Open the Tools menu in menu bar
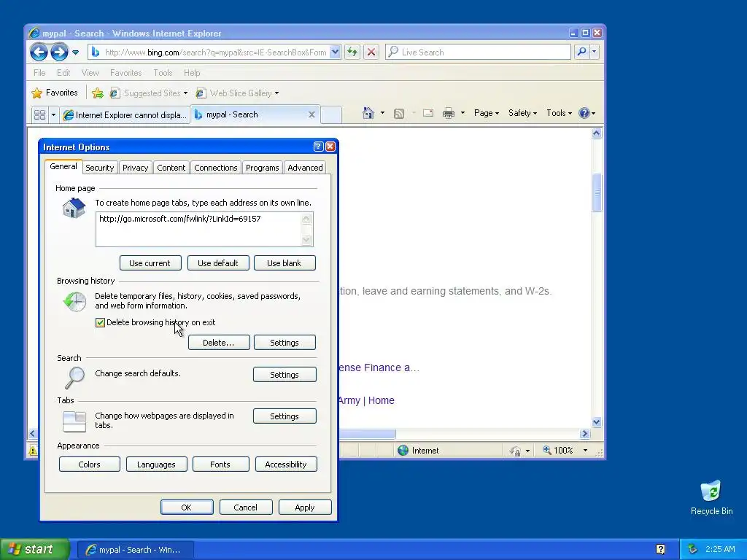This screenshot has width=747, height=560. [163, 73]
